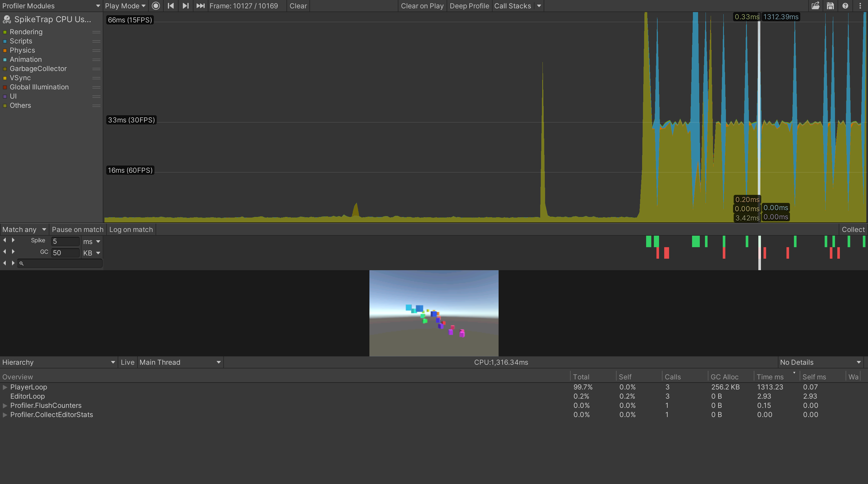Toggle the Pause on match option
The image size is (868, 484).
click(x=77, y=229)
